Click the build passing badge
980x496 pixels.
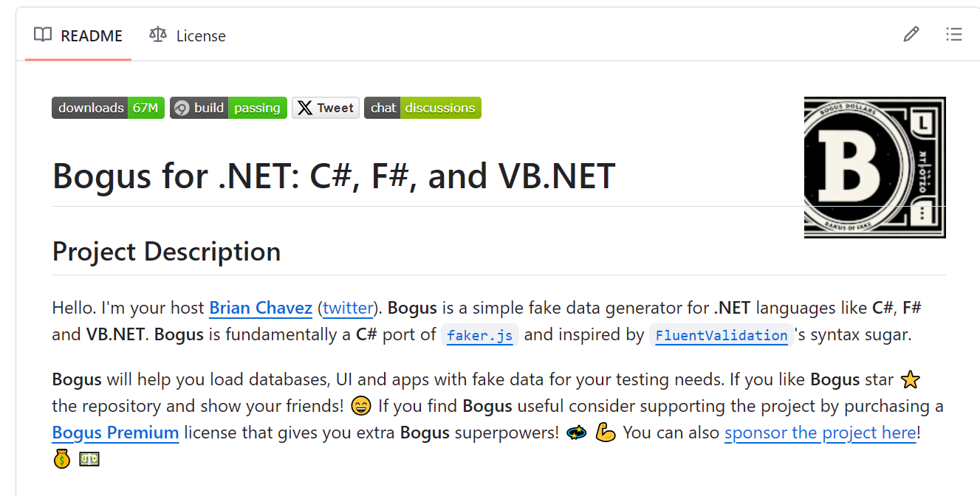pyautogui.click(x=228, y=108)
